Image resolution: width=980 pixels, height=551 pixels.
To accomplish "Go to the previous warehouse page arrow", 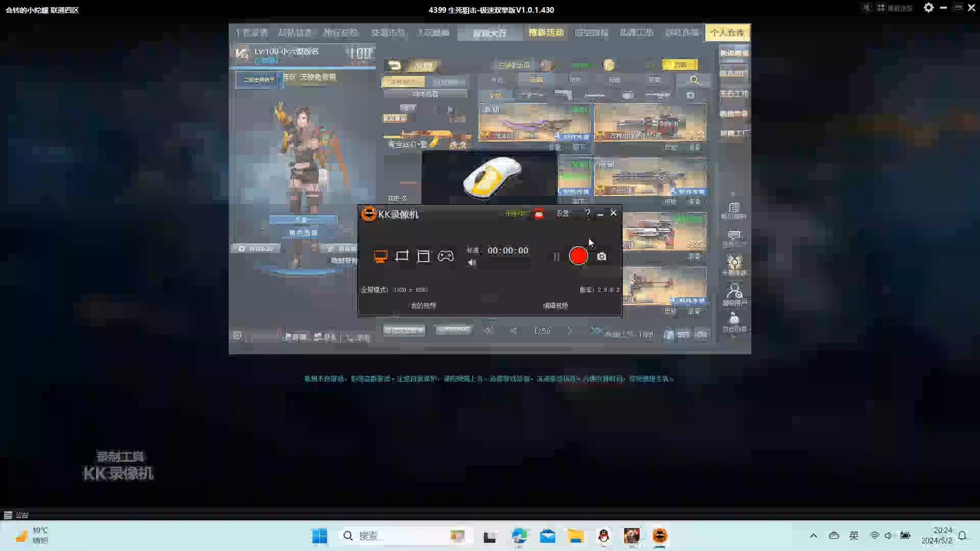I will 514,331.
